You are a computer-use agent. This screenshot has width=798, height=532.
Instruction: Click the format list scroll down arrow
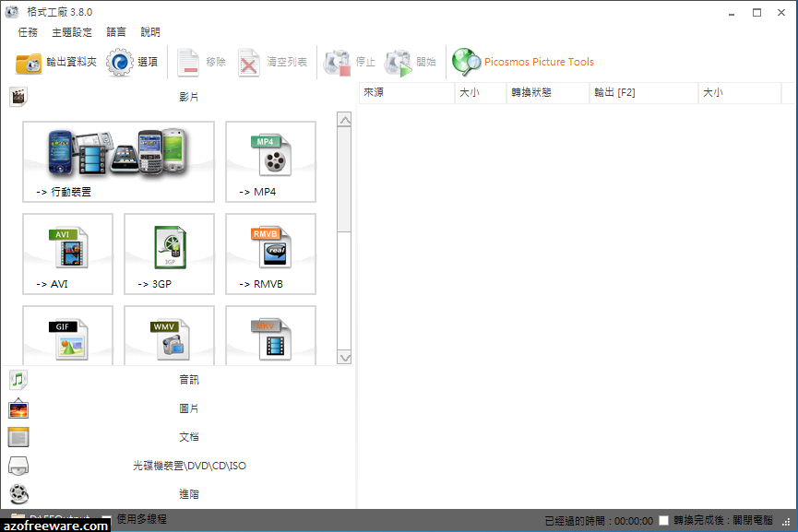pos(344,358)
